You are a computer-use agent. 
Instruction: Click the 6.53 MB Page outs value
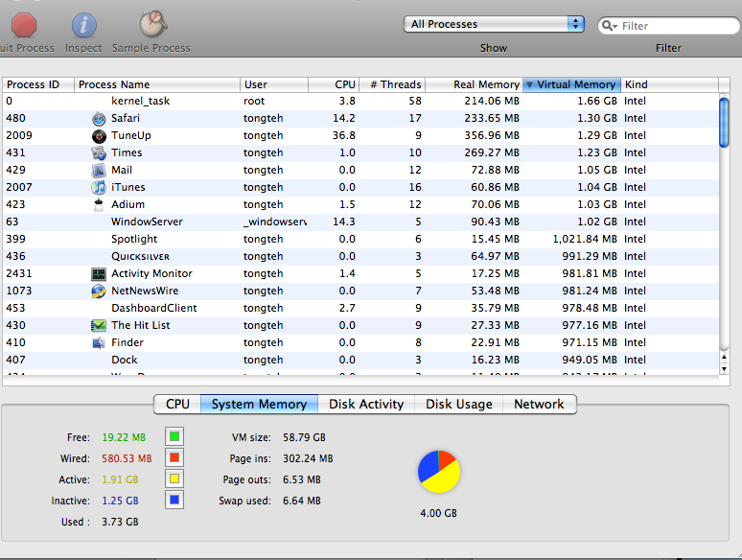pos(301,479)
